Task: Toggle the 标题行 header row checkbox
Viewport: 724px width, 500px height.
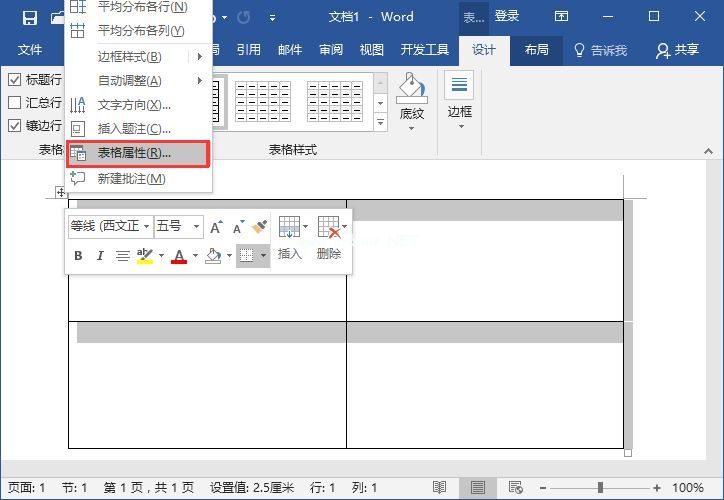Action: pos(15,80)
